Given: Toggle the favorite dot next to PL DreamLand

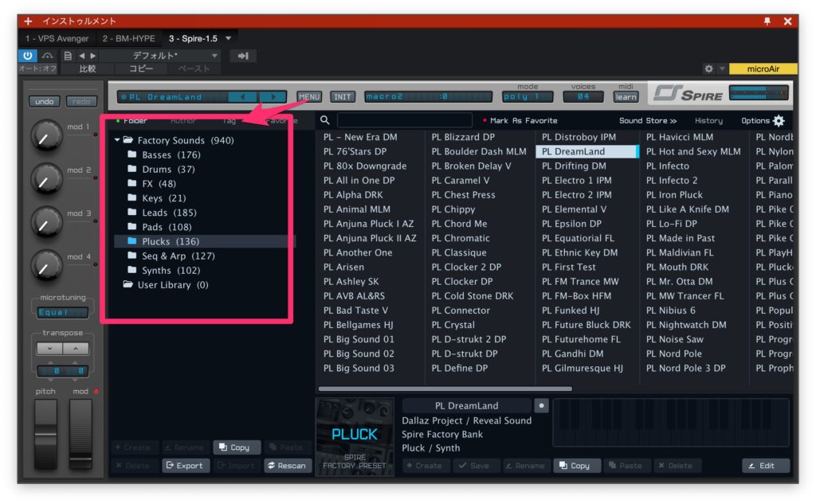Looking at the screenshot, I should [x=542, y=405].
